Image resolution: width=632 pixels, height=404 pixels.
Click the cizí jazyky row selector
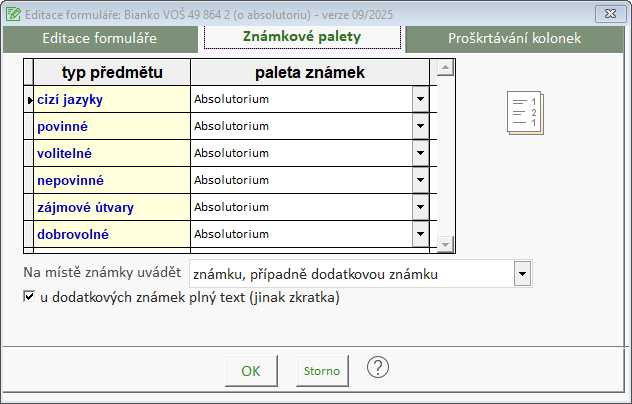(x=29, y=99)
